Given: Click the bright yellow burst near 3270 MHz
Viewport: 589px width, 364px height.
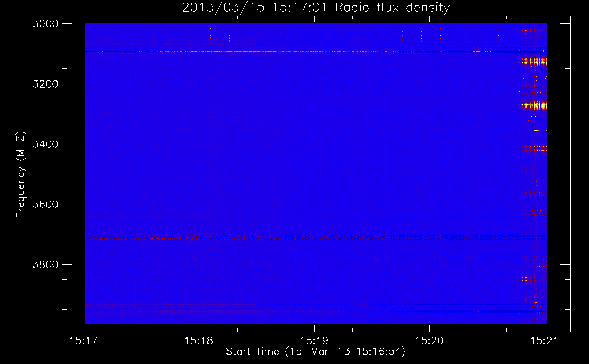Looking at the screenshot, I should [x=534, y=105].
